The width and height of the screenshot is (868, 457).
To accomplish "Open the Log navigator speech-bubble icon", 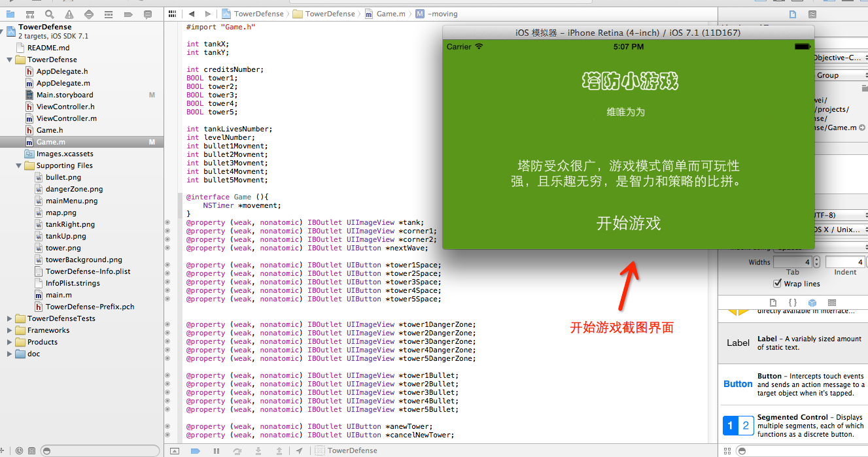I will (x=148, y=14).
